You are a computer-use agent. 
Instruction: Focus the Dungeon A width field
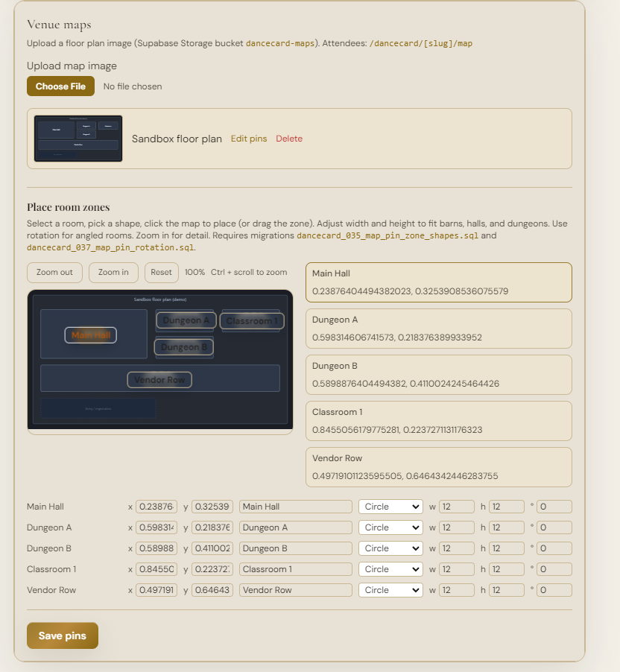click(x=457, y=527)
